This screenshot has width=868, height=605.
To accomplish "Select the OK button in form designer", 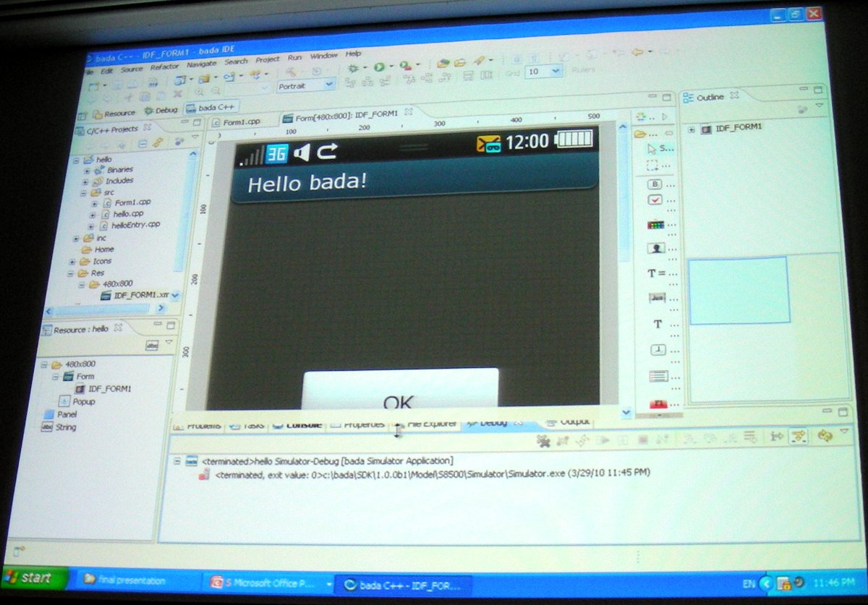I will 401,388.
